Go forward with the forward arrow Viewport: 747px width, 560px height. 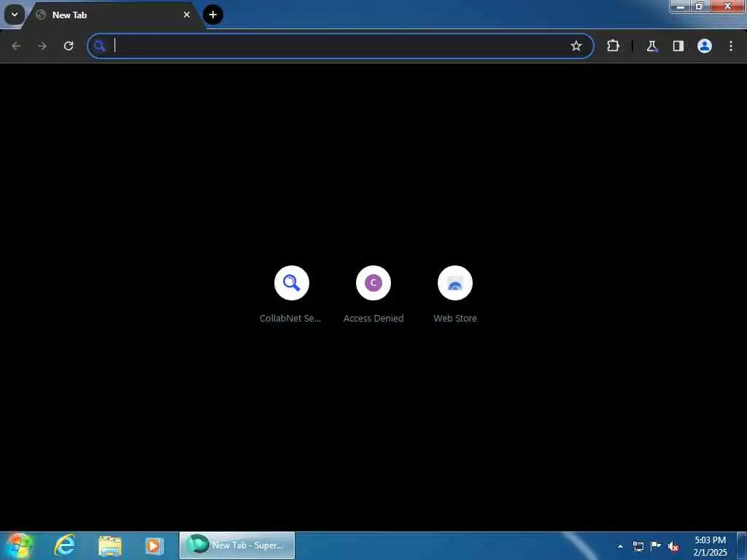coord(42,46)
